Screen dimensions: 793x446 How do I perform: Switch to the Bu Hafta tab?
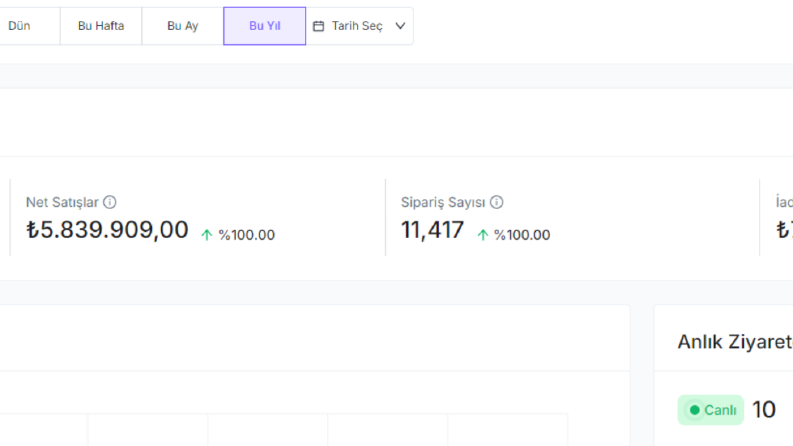[101, 26]
